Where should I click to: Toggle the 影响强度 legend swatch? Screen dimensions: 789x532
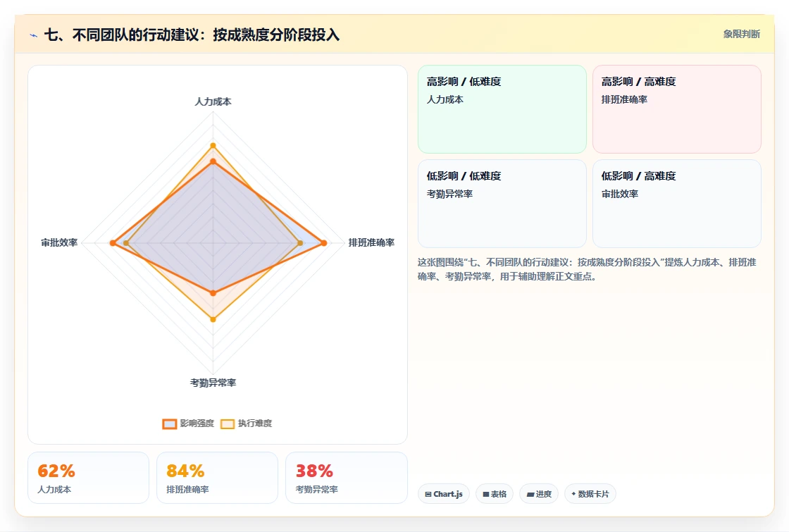(x=170, y=423)
